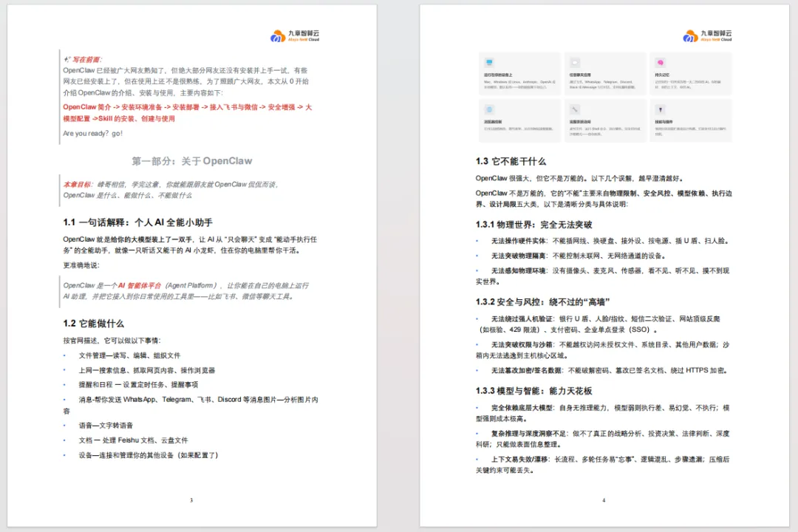Click the card title 技能与插件
Screen dimensions: 798x532
[x=664, y=122]
